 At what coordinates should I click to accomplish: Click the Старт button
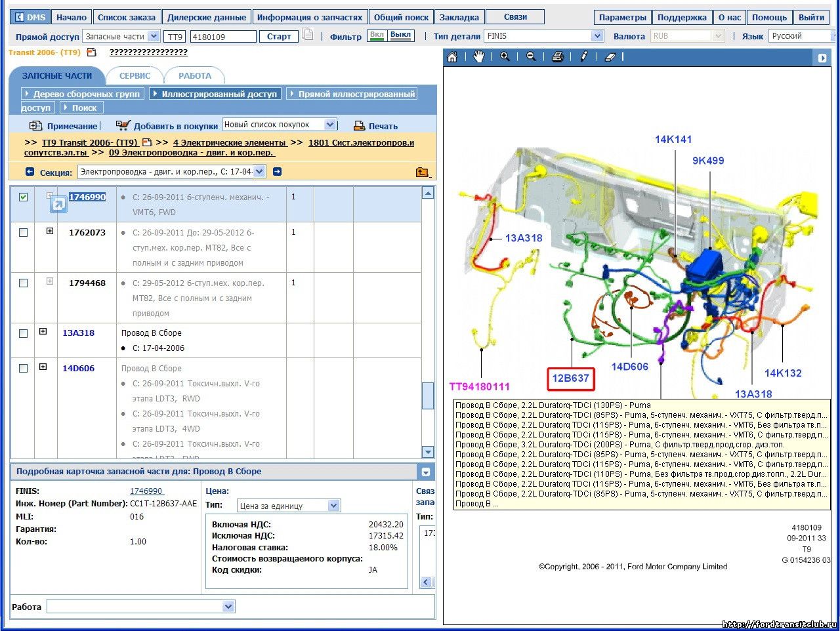tap(279, 37)
